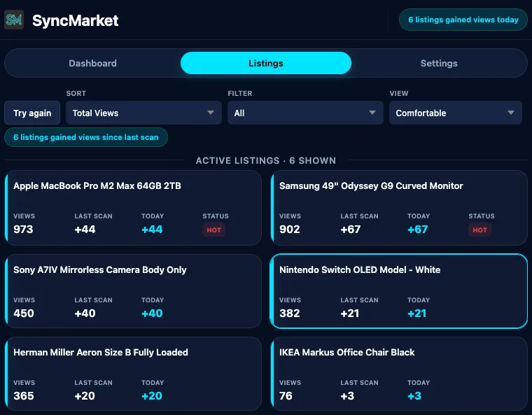Click the Try again button
The image size is (532, 415).
point(32,113)
